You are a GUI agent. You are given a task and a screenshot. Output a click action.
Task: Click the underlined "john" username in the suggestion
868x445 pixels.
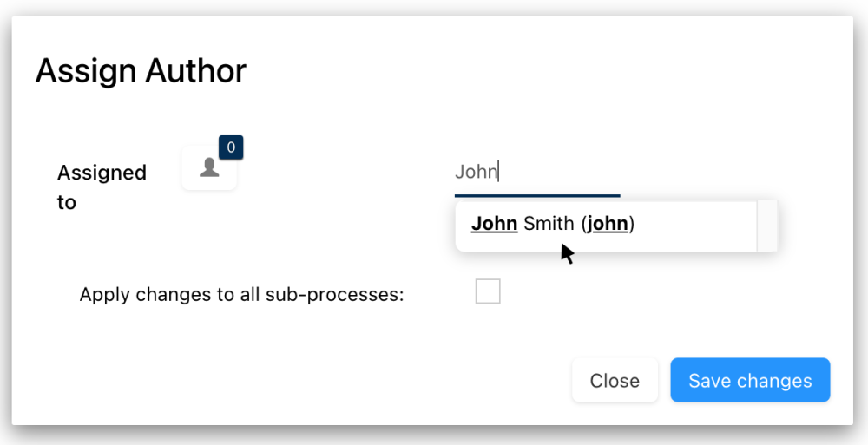click(608, 225)
